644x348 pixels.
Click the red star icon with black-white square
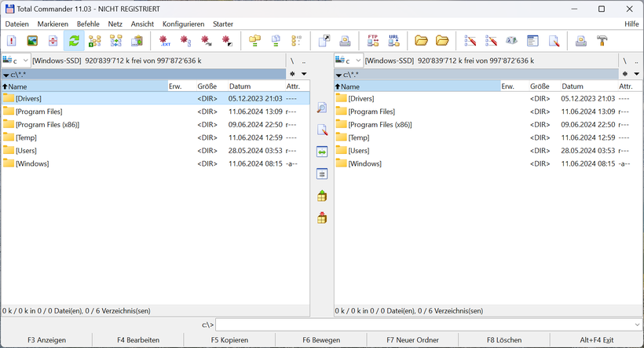227,41
